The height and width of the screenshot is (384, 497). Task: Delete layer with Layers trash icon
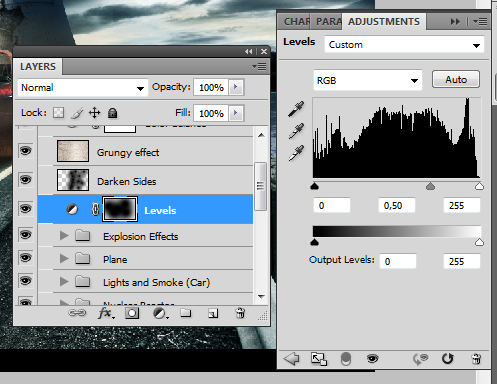pos(240,313)
